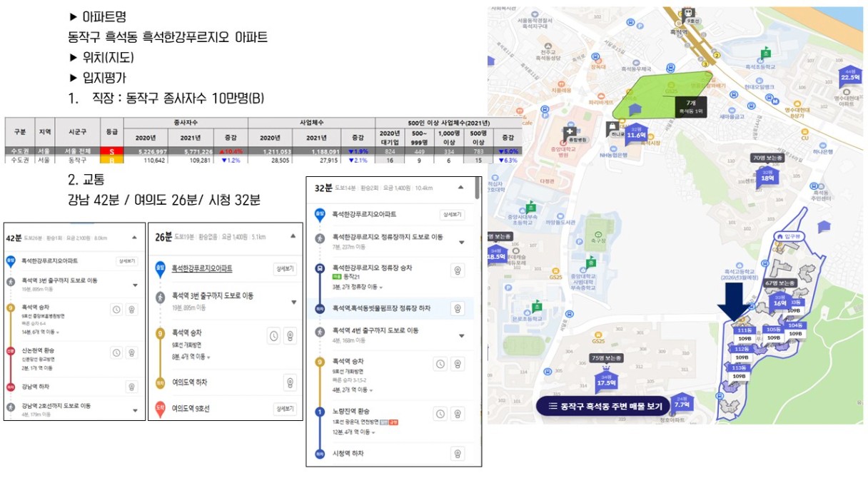The image size is (868, 488).
Task: Select the 18억 price marker on the map
Action: tap(767, 176)
